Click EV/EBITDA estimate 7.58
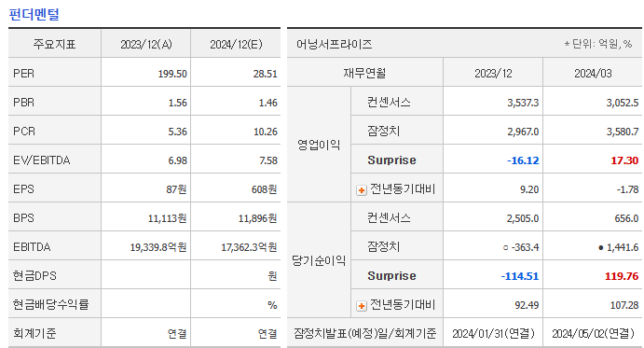Image resolution: width=644 pixels, height=348 pixels. click(268, 160)
